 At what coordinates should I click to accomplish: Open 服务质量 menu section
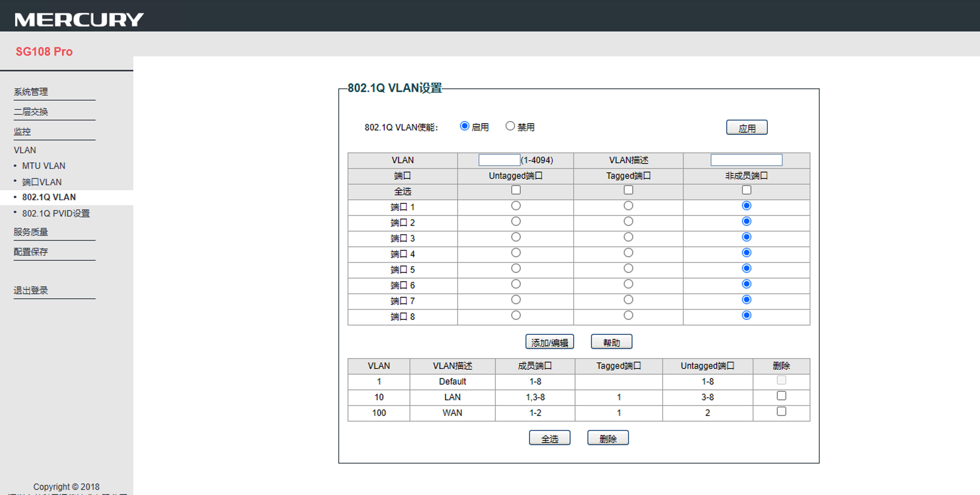(31, 232)
